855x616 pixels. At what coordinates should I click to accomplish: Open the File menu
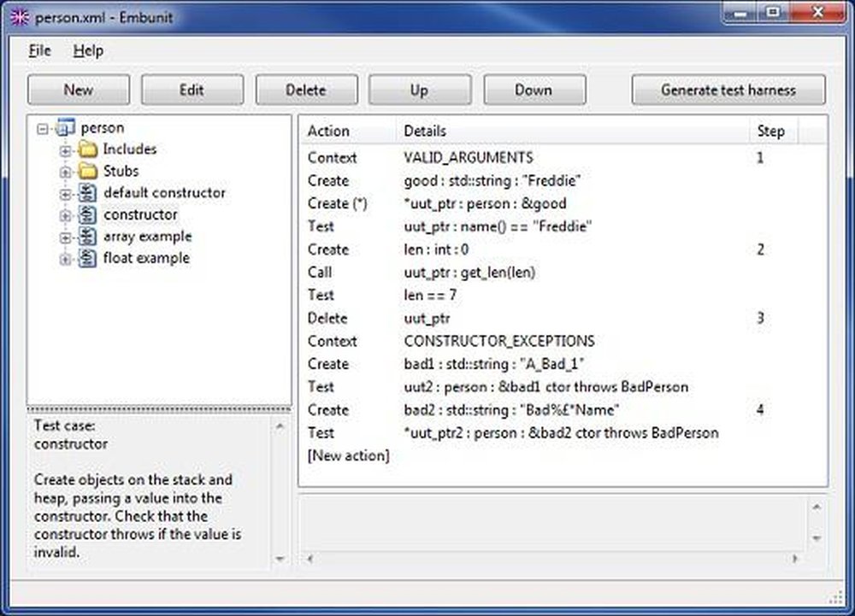[x=38, y=50]
